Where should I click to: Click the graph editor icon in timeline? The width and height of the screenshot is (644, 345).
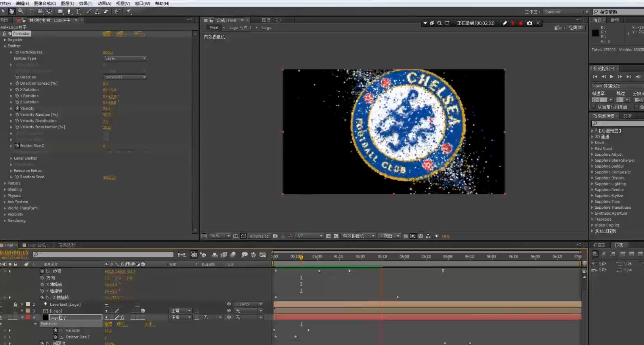click(x=262, y=255)
